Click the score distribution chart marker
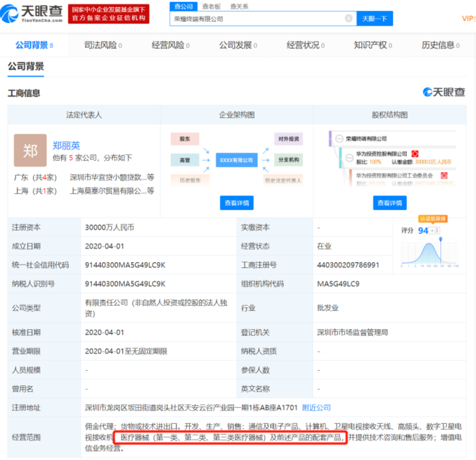 pos(440,239)
